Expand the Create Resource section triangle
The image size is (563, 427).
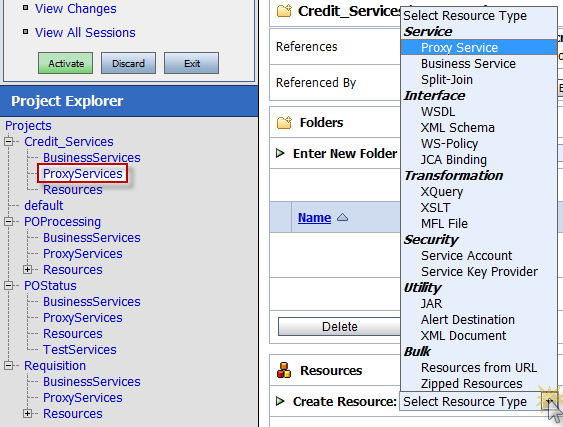pos(280,401)
